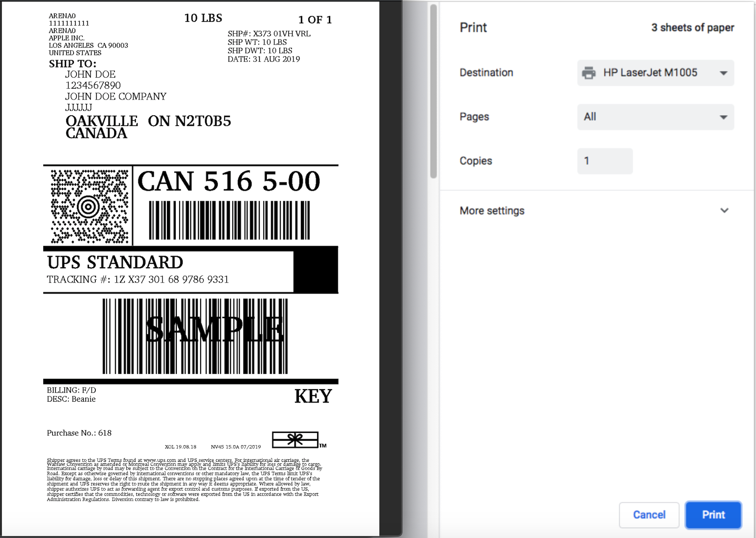Click the 3 sheets of paper summary text
Image resolution: width=756 pixels, height=538 pixels.
click(x=692, y=28)
